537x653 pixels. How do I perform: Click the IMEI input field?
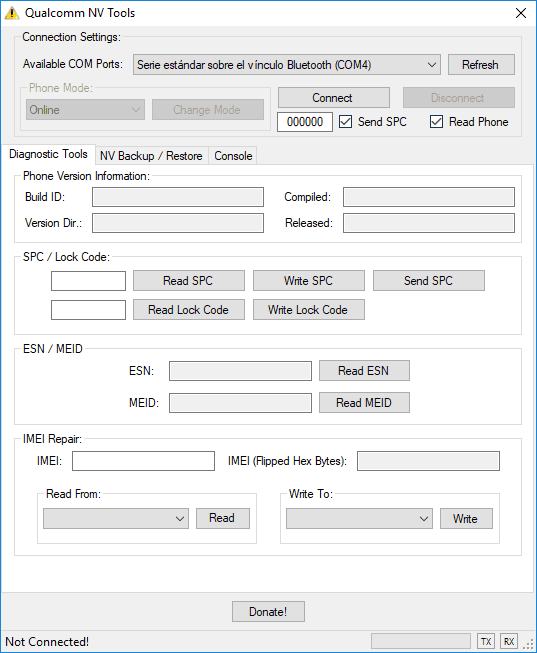coord(143,461)
